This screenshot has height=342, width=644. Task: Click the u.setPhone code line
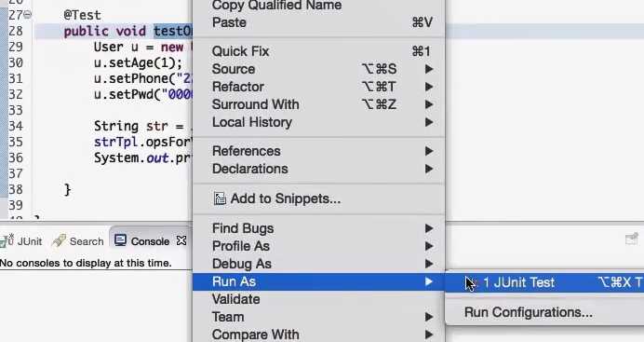(x=143, y=78)
